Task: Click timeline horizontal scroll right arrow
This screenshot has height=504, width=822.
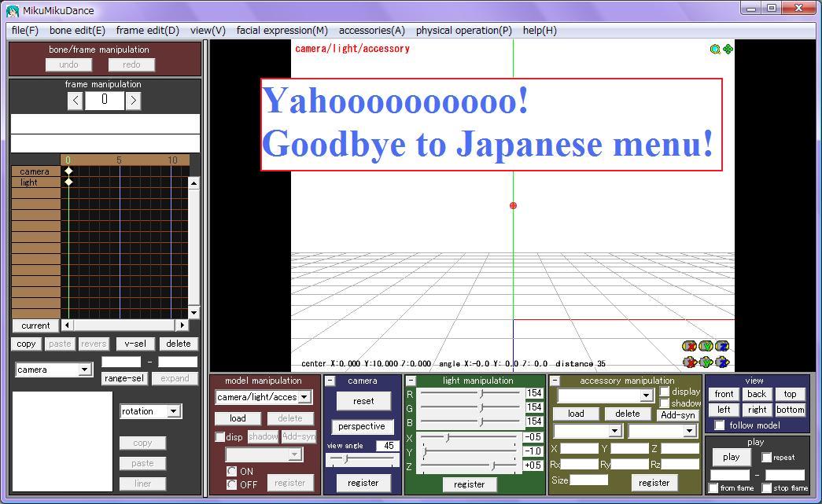Action: click(182, 326)
